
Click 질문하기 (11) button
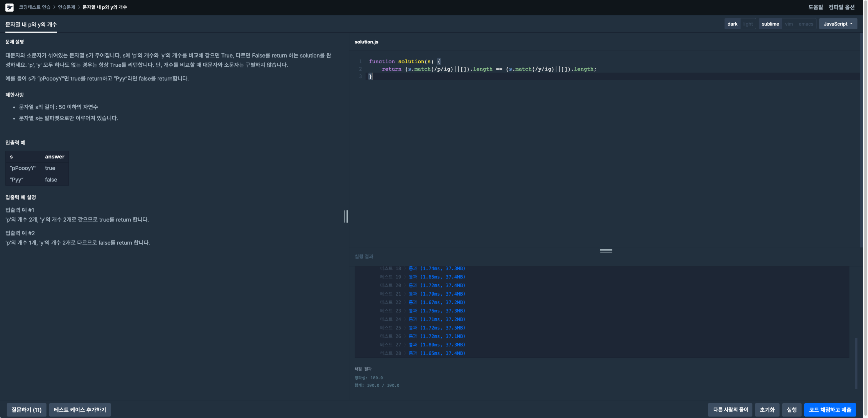26,409
